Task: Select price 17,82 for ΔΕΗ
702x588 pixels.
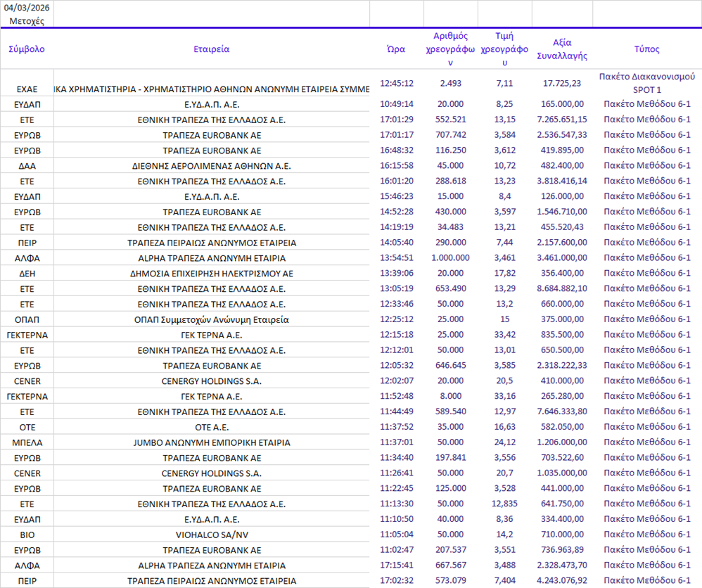Action: click(504, 273)
